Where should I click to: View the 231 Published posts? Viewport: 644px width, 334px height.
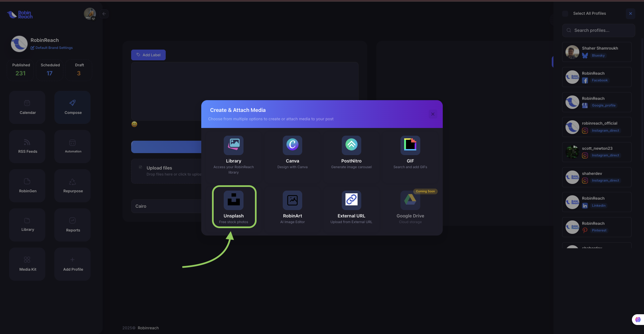(21, 70)
